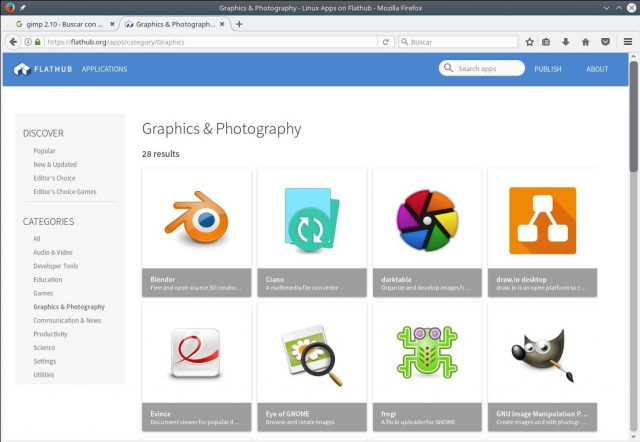Open the Blender app icon
The height and width of the screenshot is (442, 640).
click(196, 219)
